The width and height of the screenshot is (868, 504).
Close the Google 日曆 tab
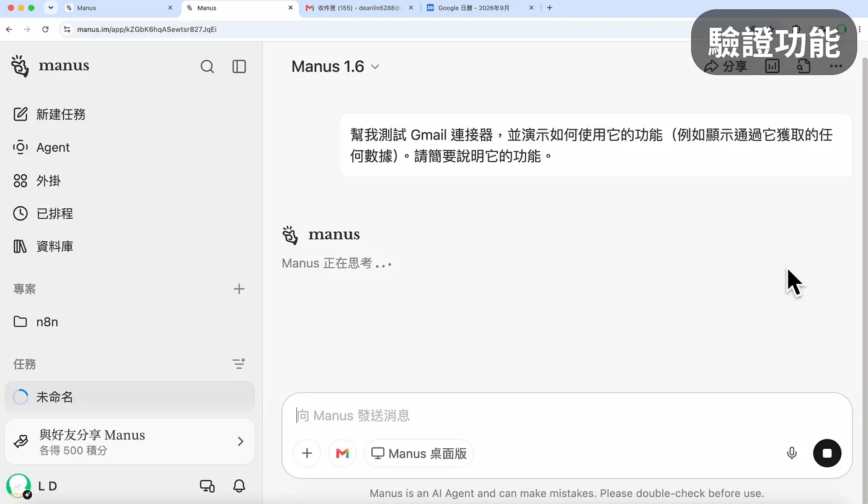531,8
